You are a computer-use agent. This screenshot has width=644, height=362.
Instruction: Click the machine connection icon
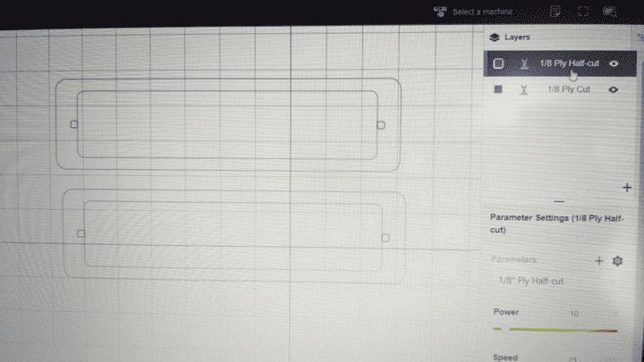440,12
